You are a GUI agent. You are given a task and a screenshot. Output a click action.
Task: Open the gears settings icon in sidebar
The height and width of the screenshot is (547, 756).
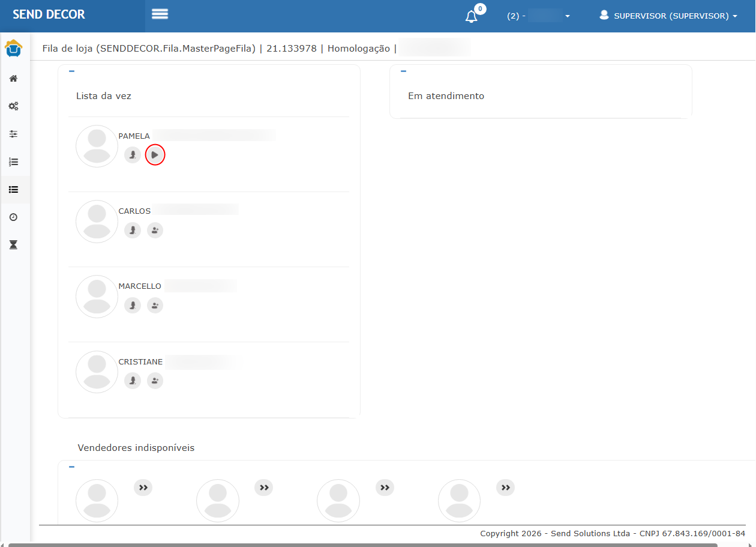pyautogui.click(x=13, y=106)
